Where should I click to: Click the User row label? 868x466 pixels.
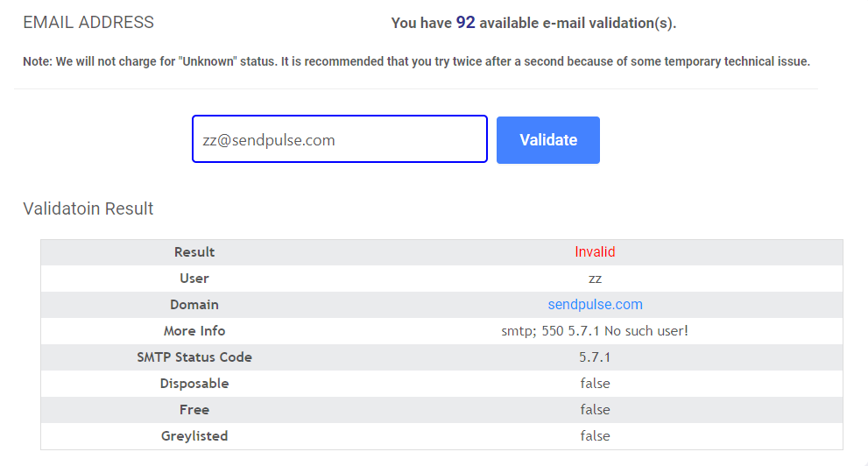[194, 279]
